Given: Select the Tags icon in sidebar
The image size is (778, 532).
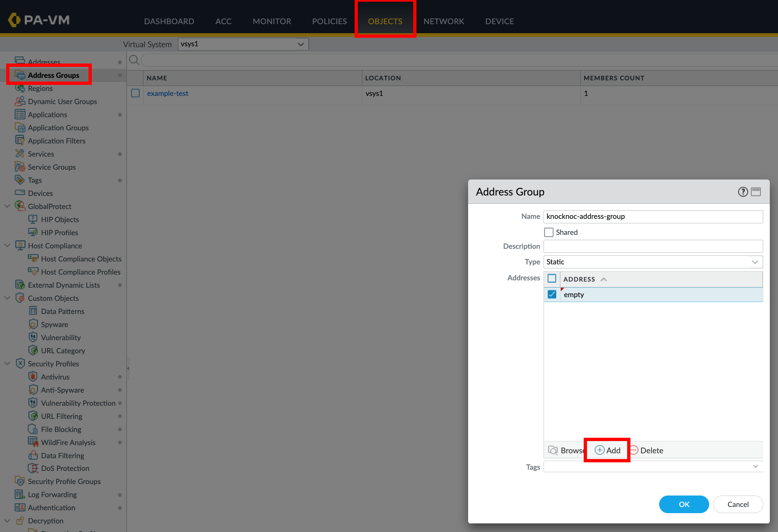Looking at the screenshot, I should coord(20,180).
